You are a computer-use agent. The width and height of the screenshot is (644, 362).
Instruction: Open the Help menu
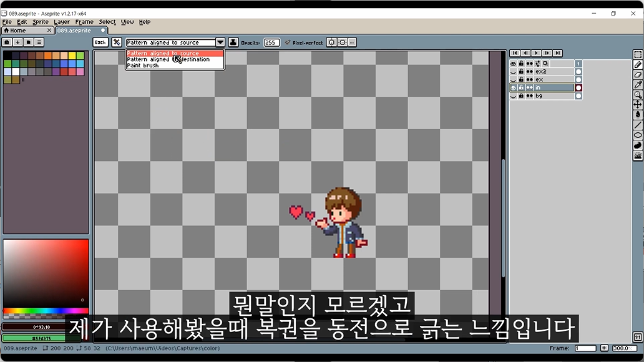pos(145,22)
